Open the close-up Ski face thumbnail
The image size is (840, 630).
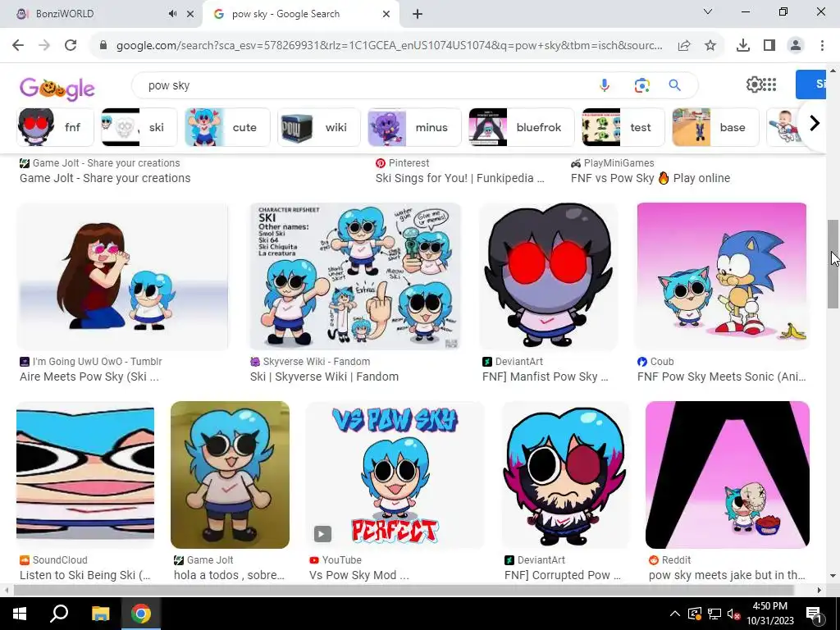point(85,475)
